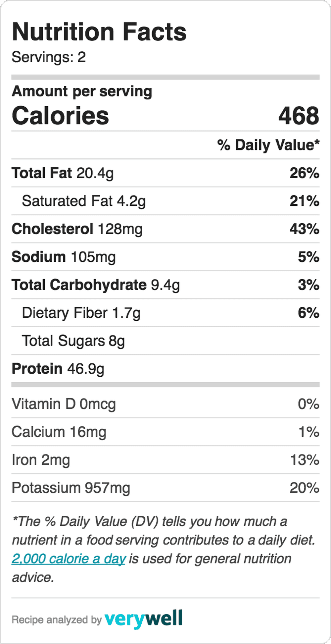This screenshot has width=331, height=644.
Task: Click the Servings: 2 text
Action: pos(49,57)
